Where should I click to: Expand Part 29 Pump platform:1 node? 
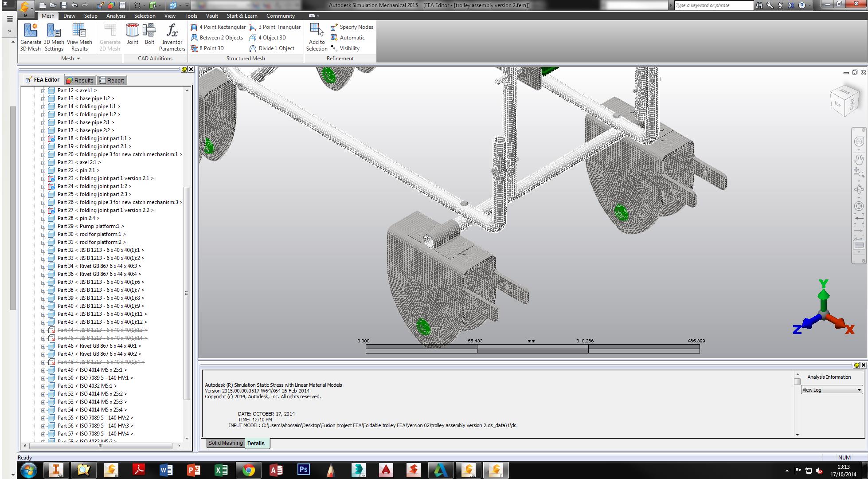(43, 226)
